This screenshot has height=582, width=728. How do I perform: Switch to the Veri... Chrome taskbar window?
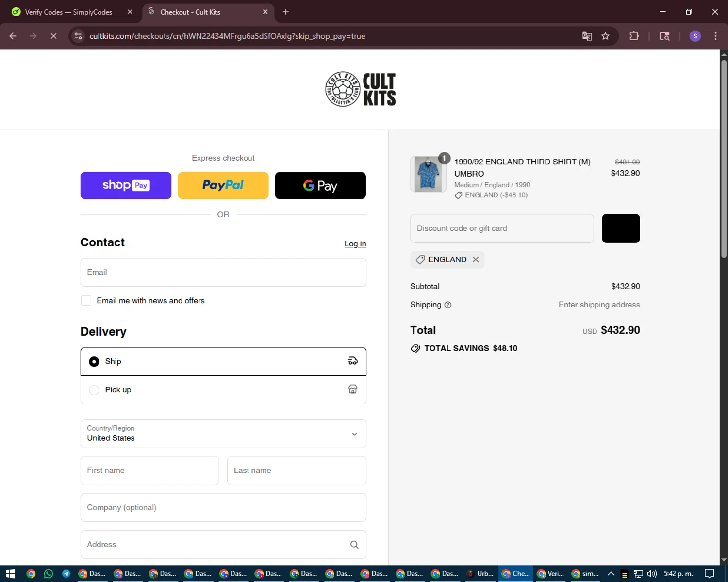click(551, 574)
